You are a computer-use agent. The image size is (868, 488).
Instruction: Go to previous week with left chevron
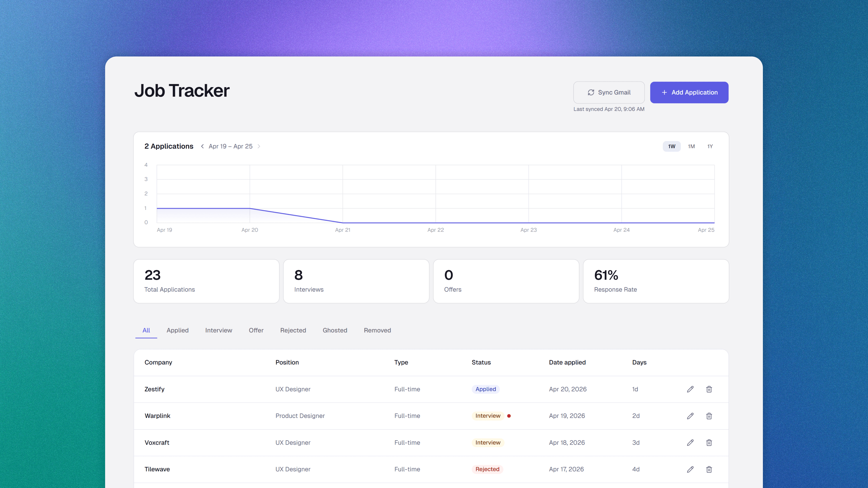click(202, 146)
